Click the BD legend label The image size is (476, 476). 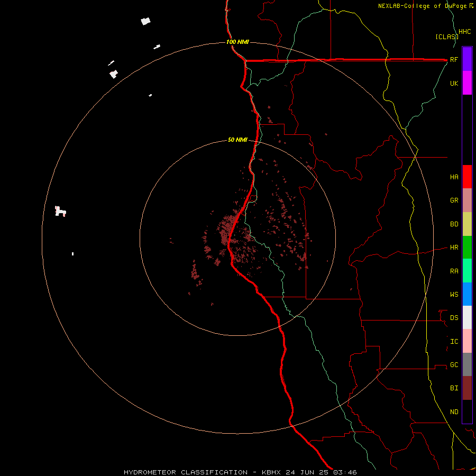tap(454, 224)
